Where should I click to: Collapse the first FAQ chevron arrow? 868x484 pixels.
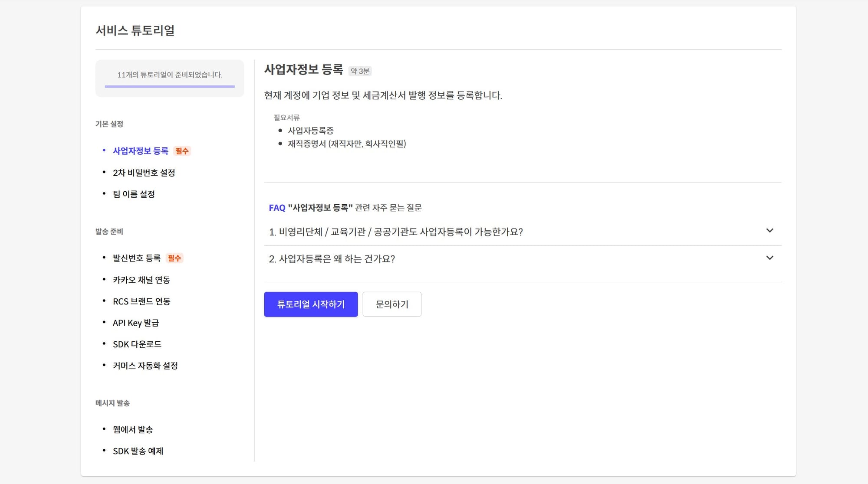point(770,230)
